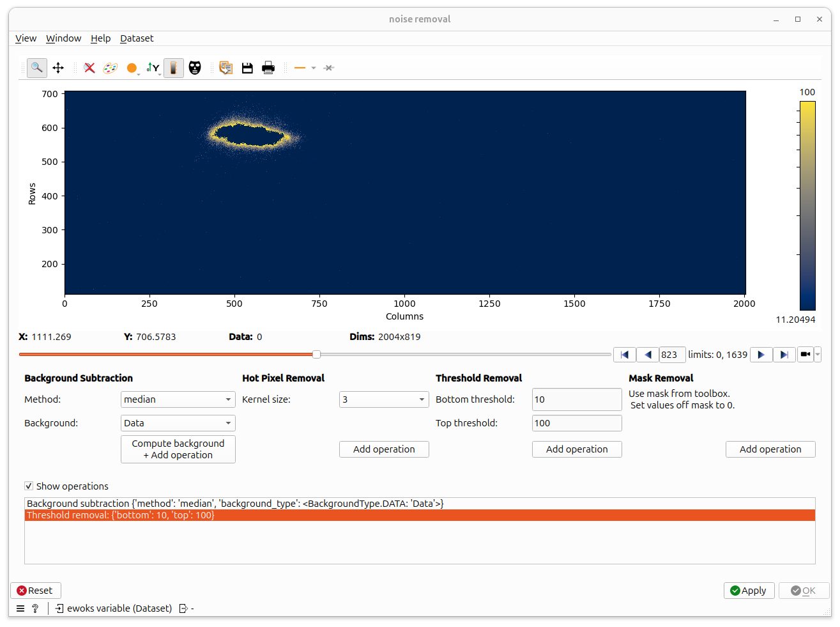Step to the next frame
Image resolution: width=840 pixels, height=627 pixels.
(761, 355)
